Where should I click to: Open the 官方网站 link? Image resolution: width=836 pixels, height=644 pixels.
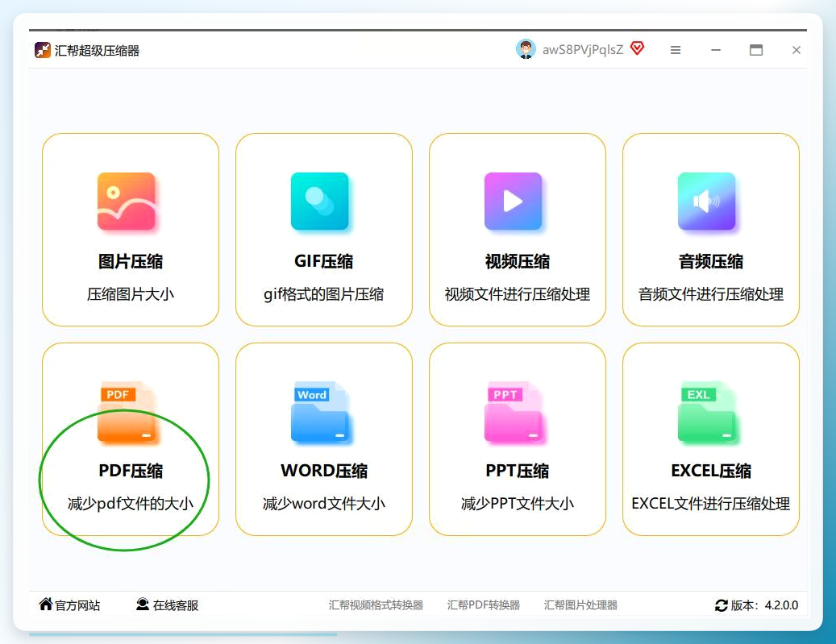click(x=77, y=605)
